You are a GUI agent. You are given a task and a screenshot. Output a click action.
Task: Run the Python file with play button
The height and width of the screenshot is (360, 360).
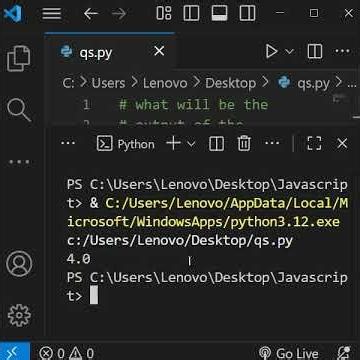[x=272, y=52]
